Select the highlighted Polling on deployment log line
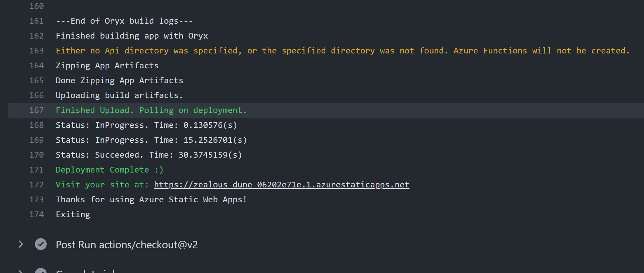Viewport: 644px width, 273px height. (x=151, y=110)
